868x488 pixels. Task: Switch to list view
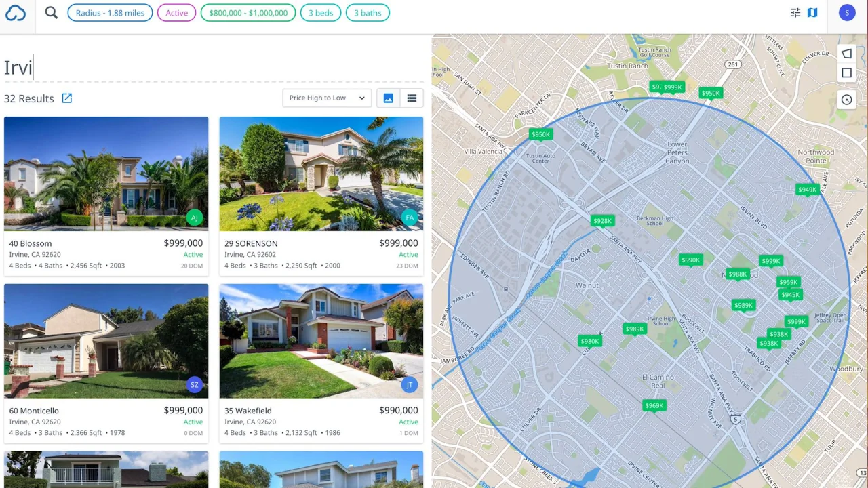[412, 98]
